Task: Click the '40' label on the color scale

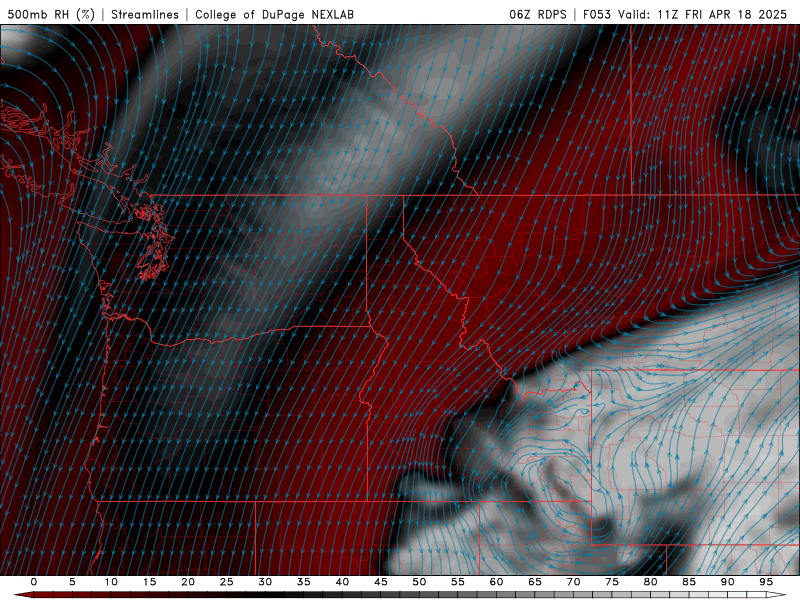Action: tap(342, 582)
